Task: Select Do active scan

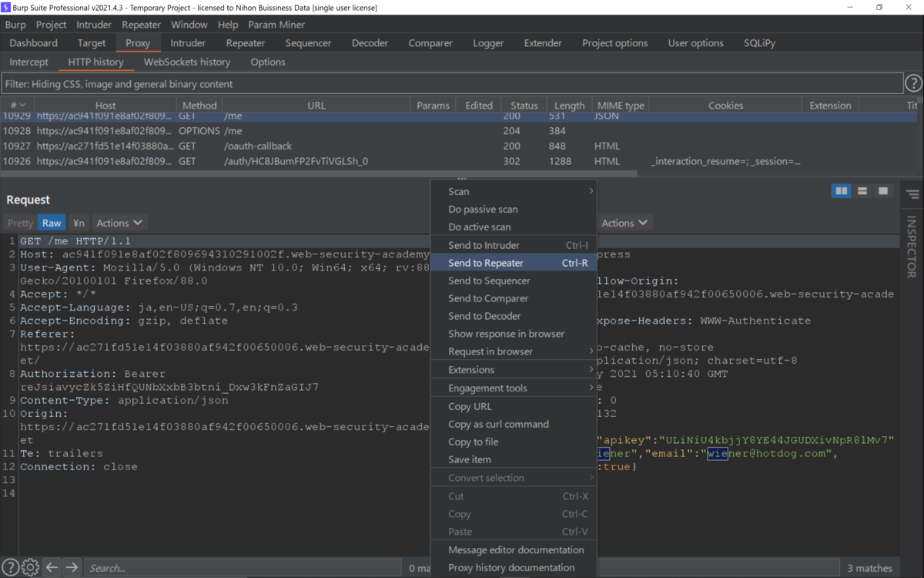Action: pyautogui.click(x=514, y=227)
